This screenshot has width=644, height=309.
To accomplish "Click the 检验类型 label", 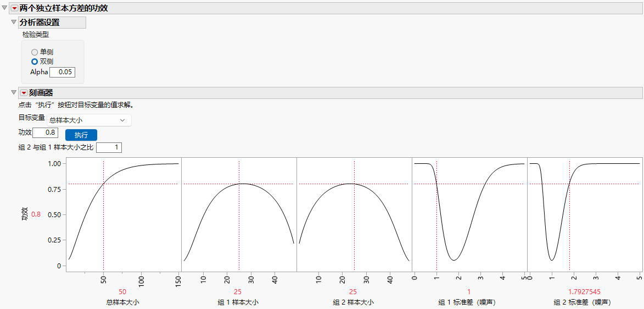I will click(x=35, y=35).
